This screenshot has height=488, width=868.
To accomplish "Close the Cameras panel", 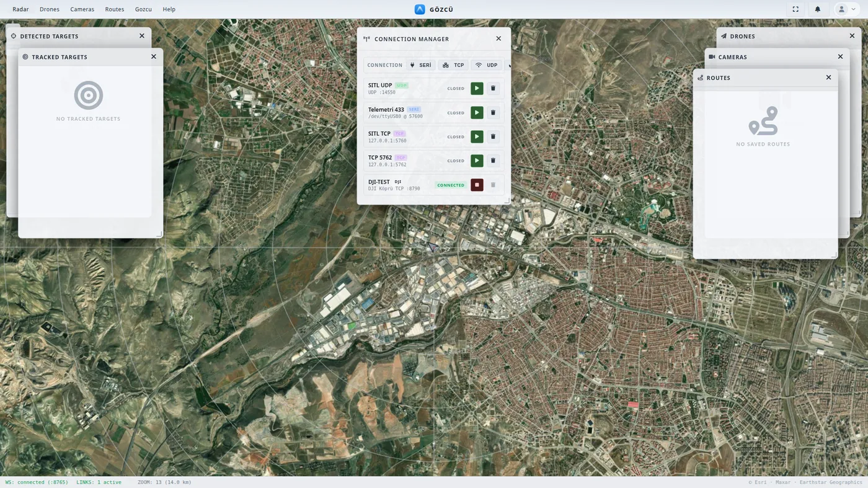I will [x=840, y=56].
